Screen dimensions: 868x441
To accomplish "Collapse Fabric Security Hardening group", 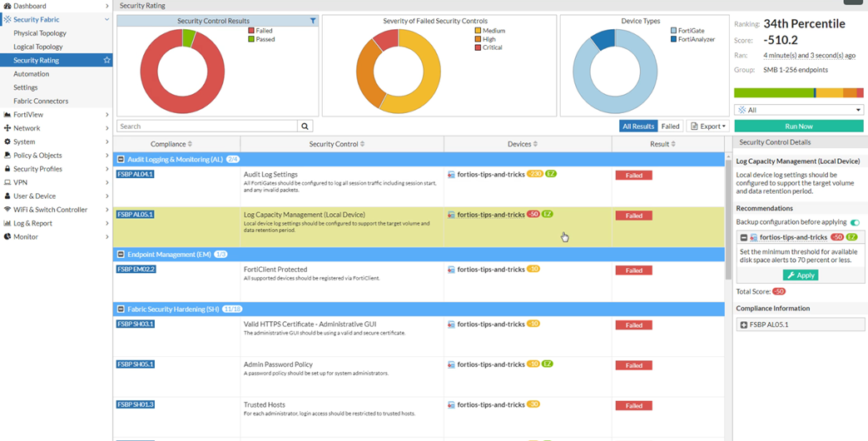I will (x=120, y=310).
